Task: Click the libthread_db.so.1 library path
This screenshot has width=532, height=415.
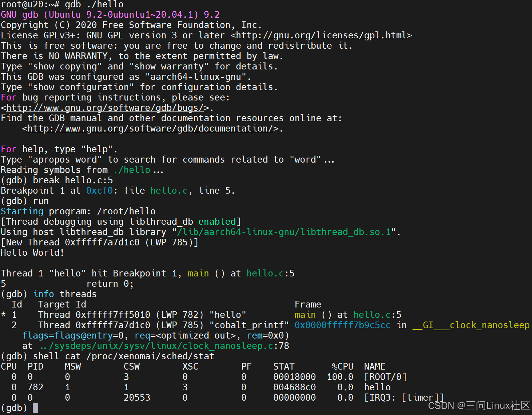Action: pyautogui.click(x=284, y=232)
